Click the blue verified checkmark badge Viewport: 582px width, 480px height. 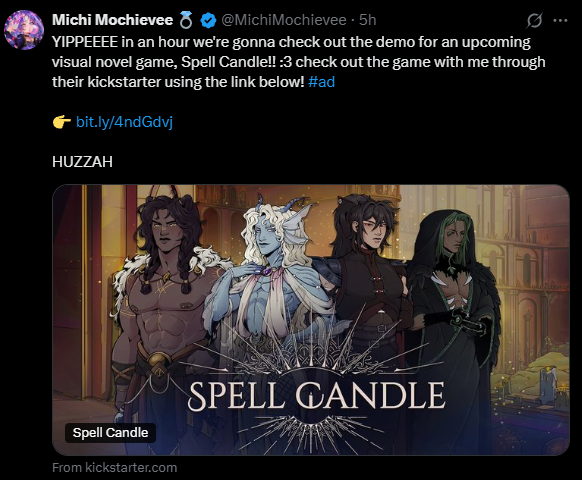coord(208,20)
